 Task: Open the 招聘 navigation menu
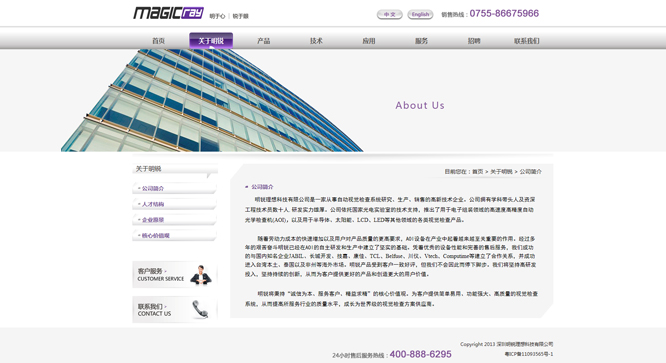474,41
